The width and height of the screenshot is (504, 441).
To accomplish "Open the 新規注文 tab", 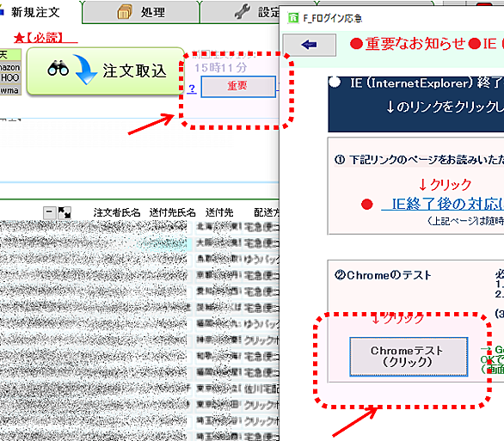I will click(35, 12).
